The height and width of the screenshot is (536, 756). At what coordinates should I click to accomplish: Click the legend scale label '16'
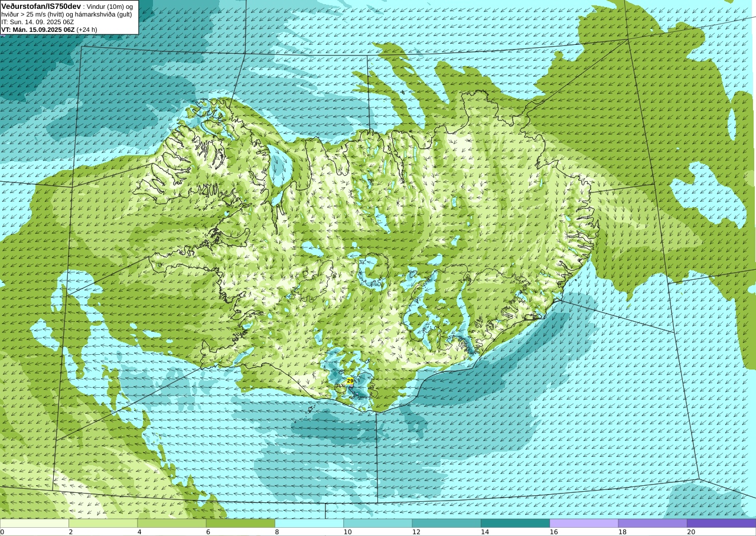click(554, 532)
